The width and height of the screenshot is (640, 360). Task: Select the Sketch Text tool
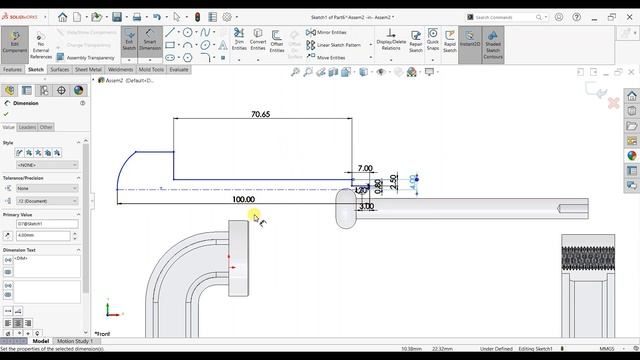(x=223, y=45)
